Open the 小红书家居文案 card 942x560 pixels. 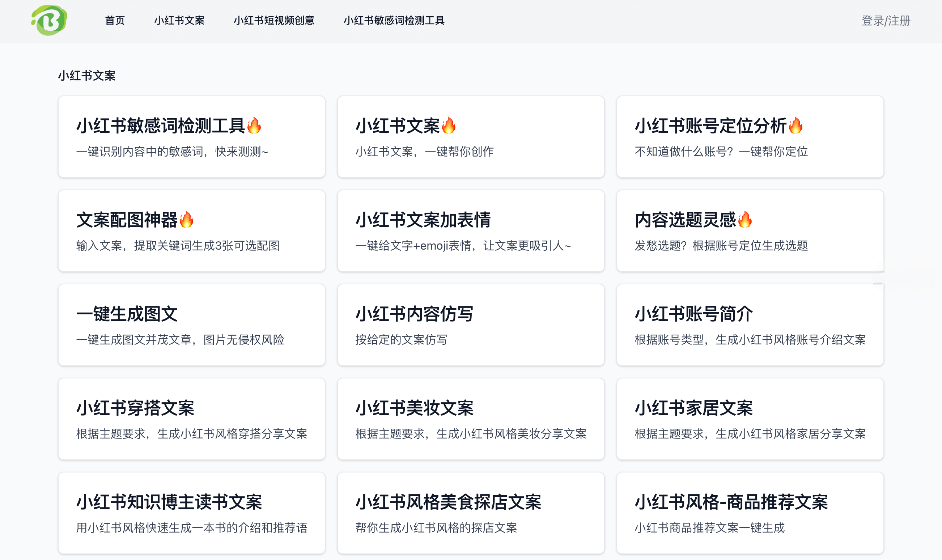click(x=750, y=419)
